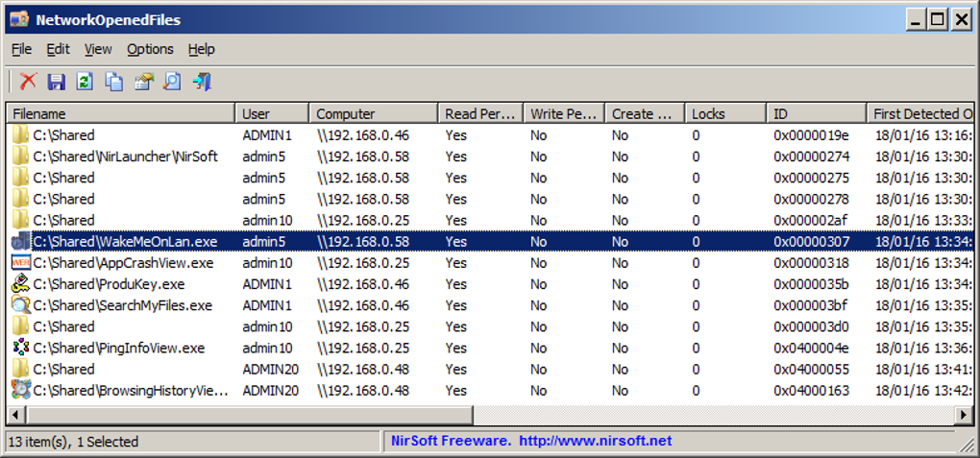
Task: Click the ProduKey.exe key icon
Action: [x=20, y=284]
